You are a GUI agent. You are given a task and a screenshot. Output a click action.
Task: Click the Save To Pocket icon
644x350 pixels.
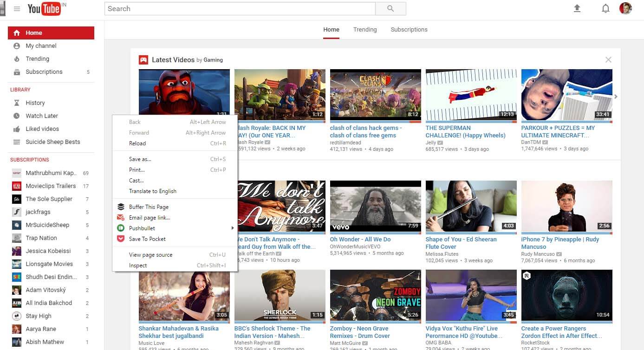pyautogui.click(x=121, y=239)
